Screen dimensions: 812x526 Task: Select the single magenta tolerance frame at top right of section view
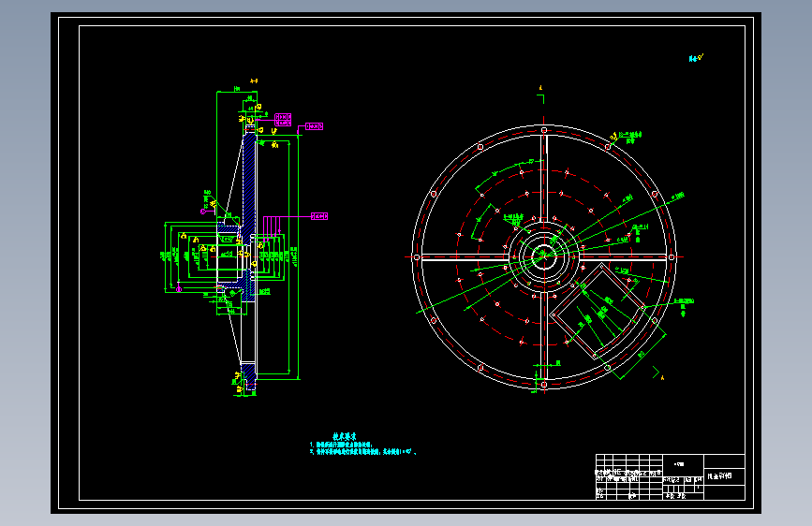(314, 126)
